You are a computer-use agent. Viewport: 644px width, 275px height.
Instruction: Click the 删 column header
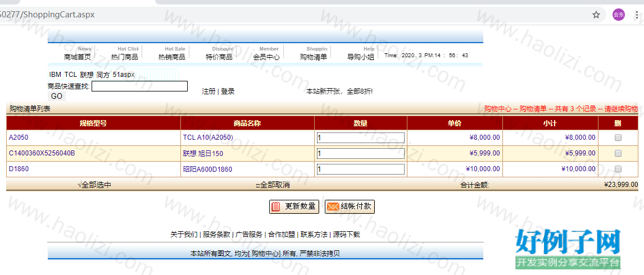point(618,123)
